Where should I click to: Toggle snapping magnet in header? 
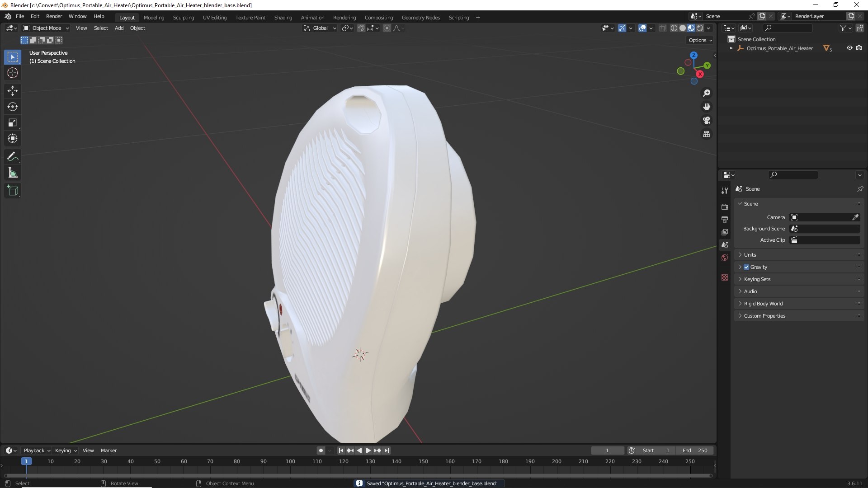click(361, 28)
